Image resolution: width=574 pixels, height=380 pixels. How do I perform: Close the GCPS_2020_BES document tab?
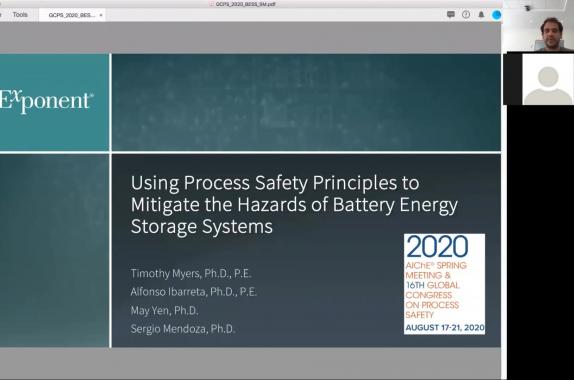pos(101,15)
